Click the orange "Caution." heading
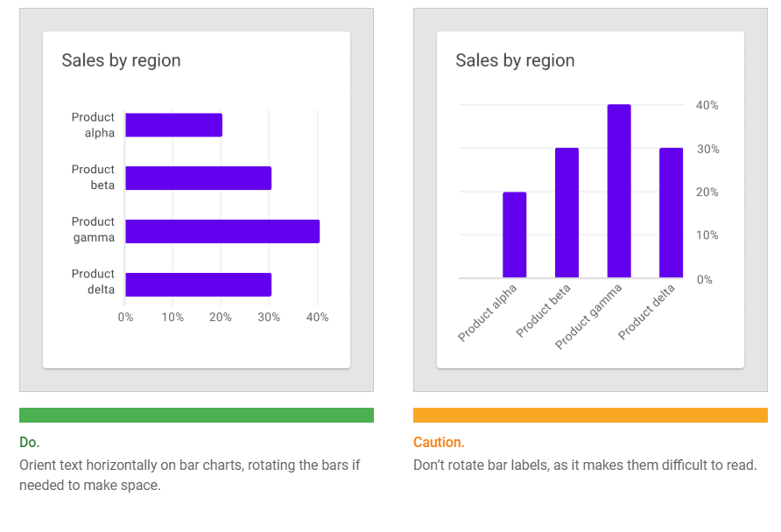This screenshot has width=781, height=532. 439,442
